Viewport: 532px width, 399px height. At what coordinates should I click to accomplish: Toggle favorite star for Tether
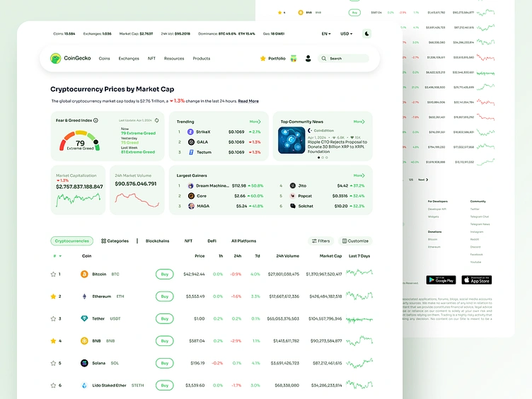53,318
